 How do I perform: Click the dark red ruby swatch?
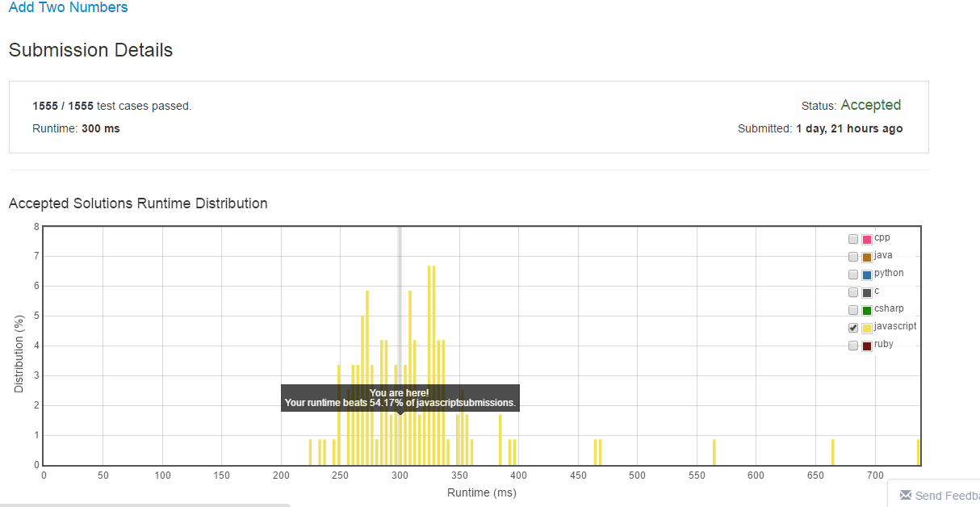point(867,346)
